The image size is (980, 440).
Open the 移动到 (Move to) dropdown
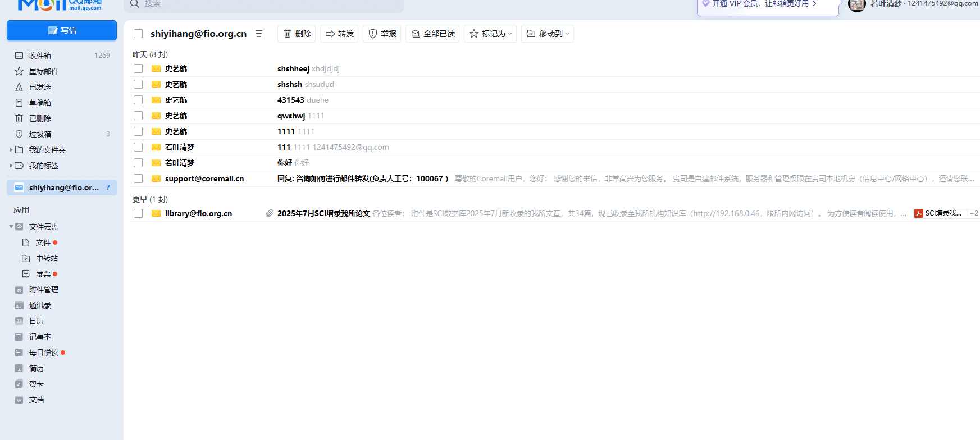(x=548, y=34)
